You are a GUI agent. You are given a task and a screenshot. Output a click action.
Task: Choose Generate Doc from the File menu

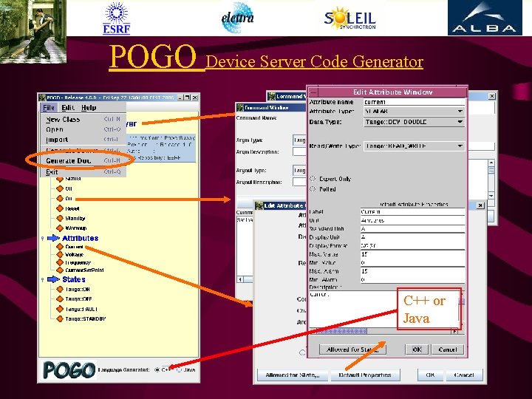[x=83, y=161]
